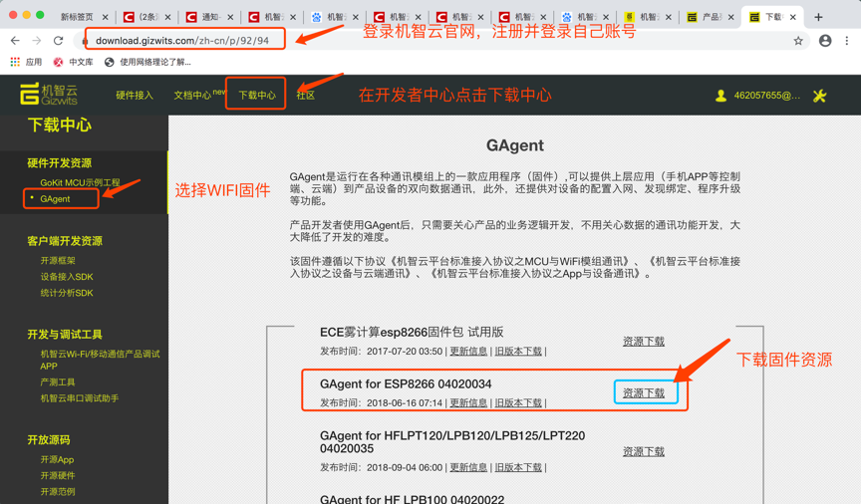Open 开源框架 in the sidebar
This screenshot has width=861, height=504.
point(58,260)
